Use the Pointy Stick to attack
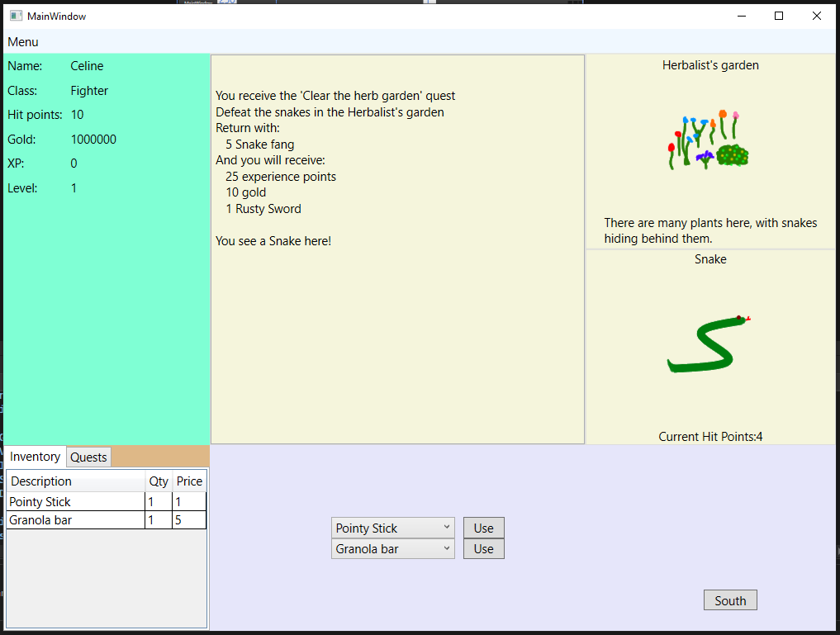 click(x=484, y=528)
